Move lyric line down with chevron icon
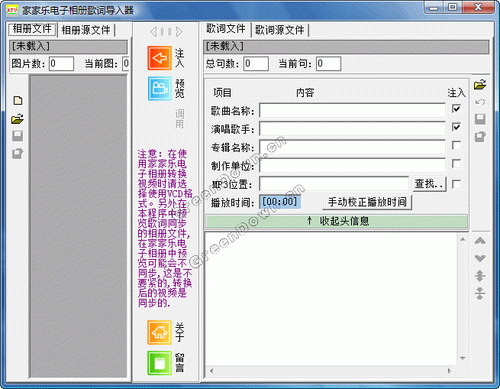This screenshot has width=500, height=389. [x=480, y=258]
